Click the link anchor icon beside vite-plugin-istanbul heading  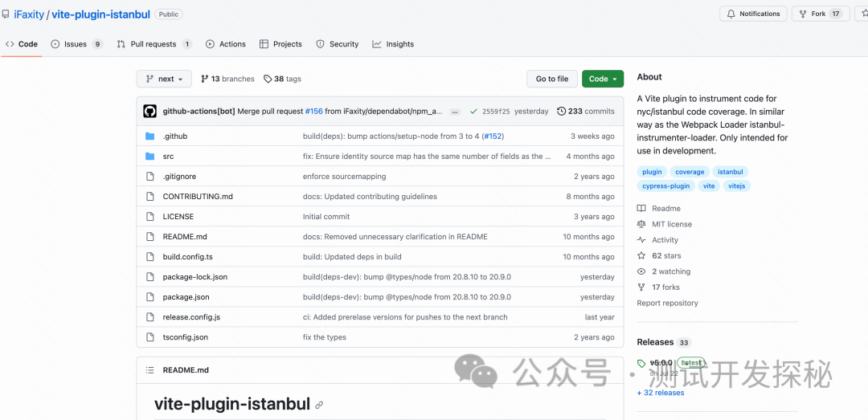(x=319, y=406)
